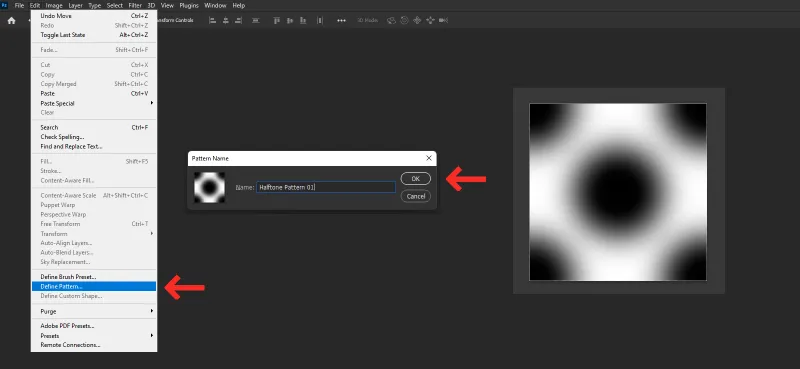This screenshot has height=369, width=800.
Task: Click the grayed Redo menu entry
Action: pyautogui.click(x=94, y=26)
